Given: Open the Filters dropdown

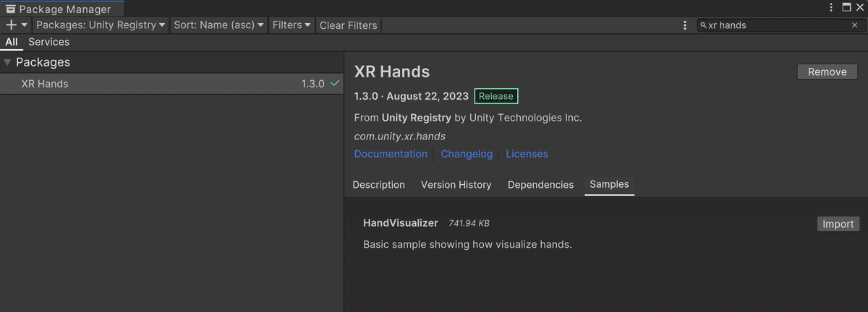Looking at the screenshot, I should (x=292, y=25).
